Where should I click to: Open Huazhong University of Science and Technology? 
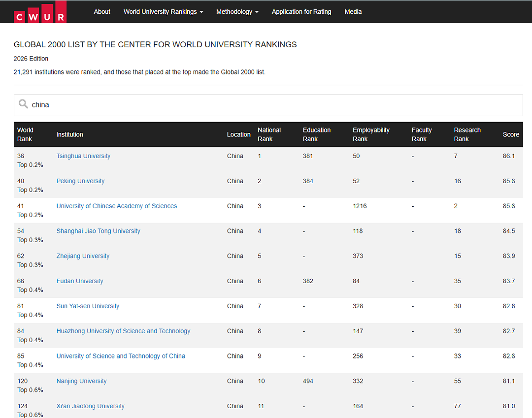[x=124, y=331]
